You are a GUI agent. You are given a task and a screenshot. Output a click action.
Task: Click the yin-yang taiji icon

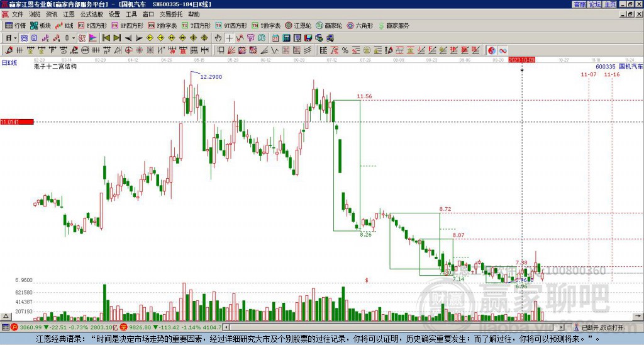492,50
